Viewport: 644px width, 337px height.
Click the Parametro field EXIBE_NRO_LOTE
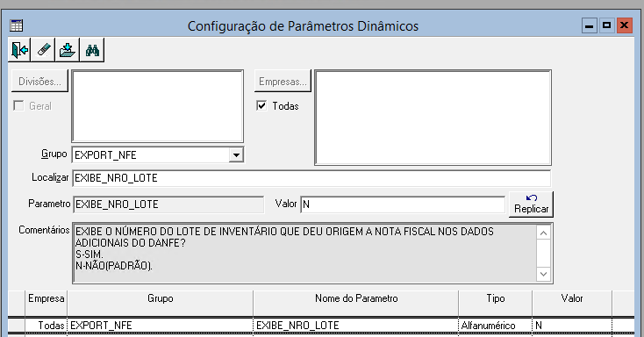[168, 204]
